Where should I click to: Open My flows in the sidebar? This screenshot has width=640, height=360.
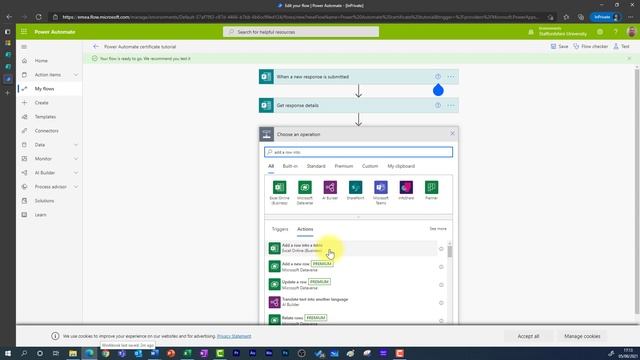click(44, 89)
